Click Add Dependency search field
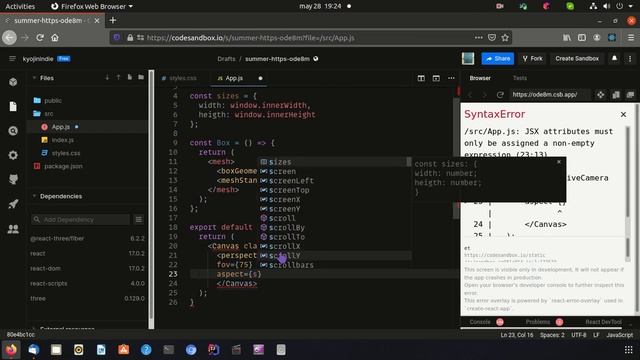The image size is (640, 360). tap(81, 220)
